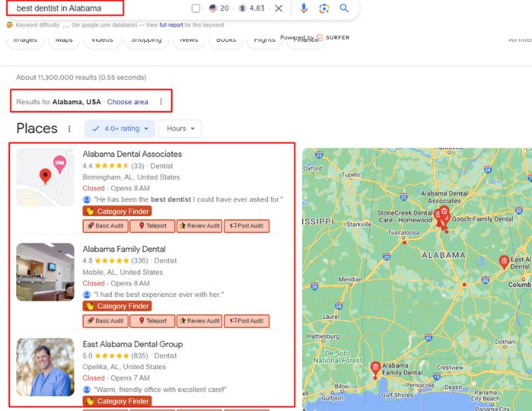
Task: Click the map thumbnail of Alabama Dental Associates
Action: [45, 177]
